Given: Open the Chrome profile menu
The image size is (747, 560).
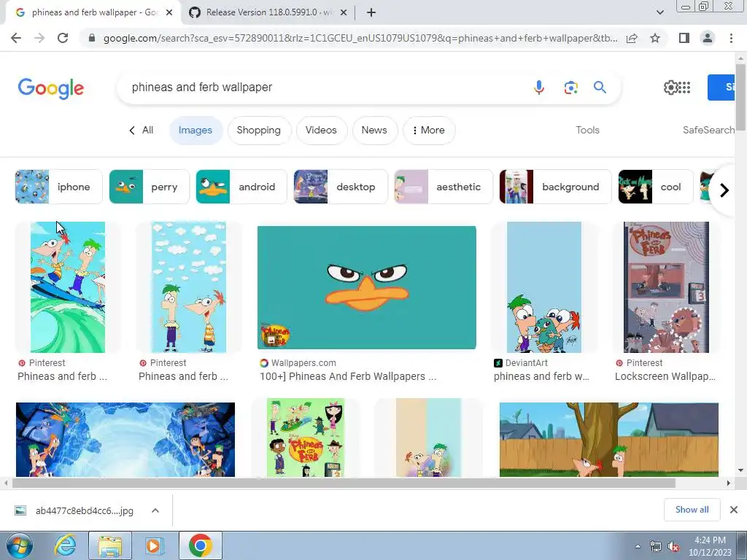Looking at the screenshot, I should click(708, 38).
